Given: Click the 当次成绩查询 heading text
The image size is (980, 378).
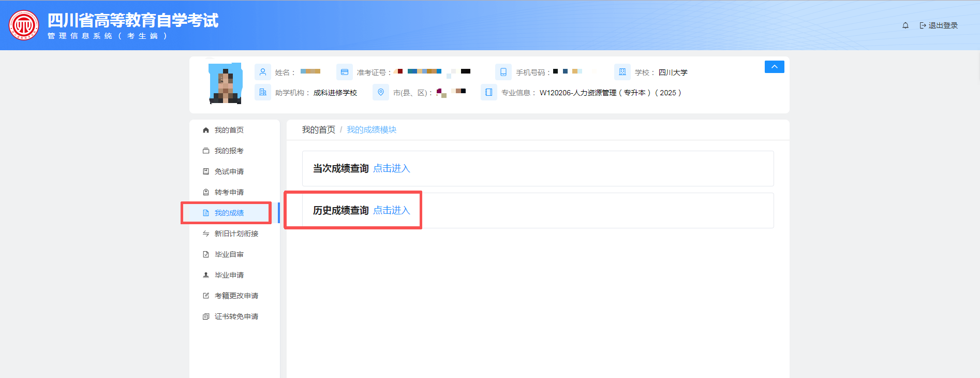Looking at the screenshot, I should 341,168.
